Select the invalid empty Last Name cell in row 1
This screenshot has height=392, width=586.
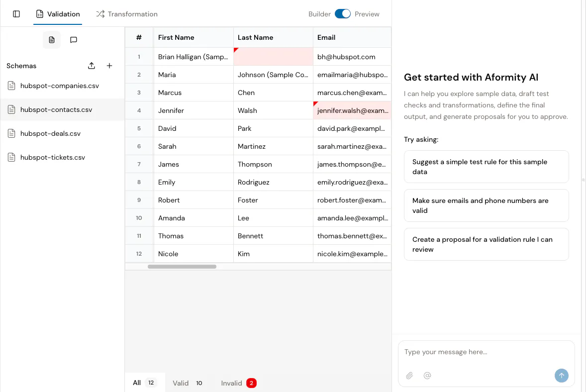pos(273,57)
